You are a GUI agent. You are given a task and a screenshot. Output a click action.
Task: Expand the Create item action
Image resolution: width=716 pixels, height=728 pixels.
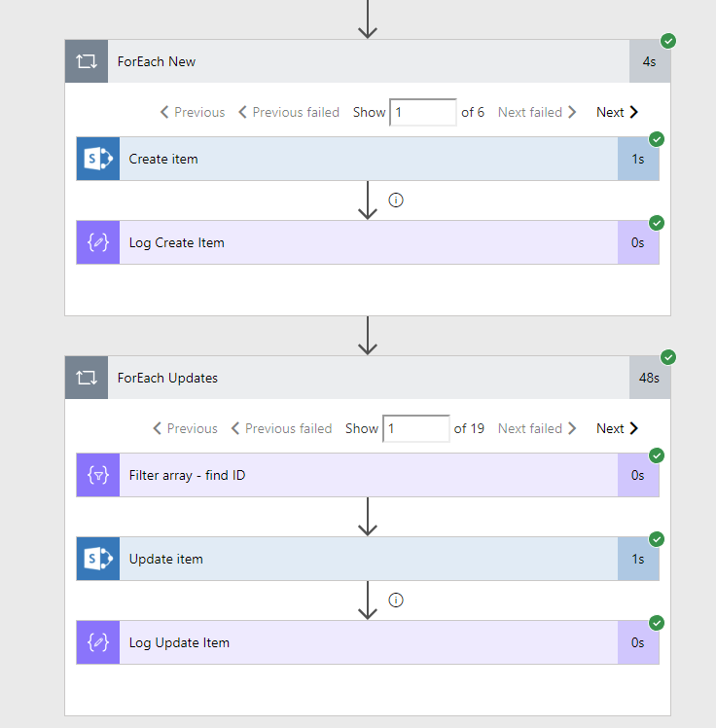[368, 159]
